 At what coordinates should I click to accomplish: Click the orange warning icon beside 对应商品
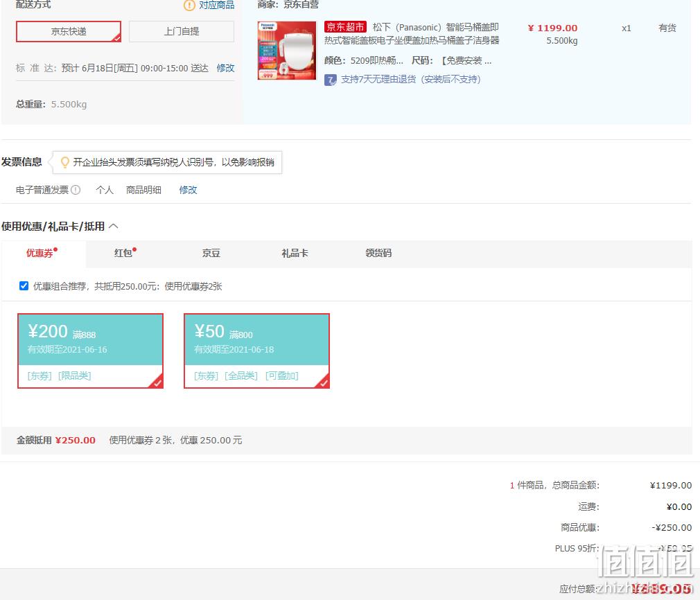coord(189,5)
